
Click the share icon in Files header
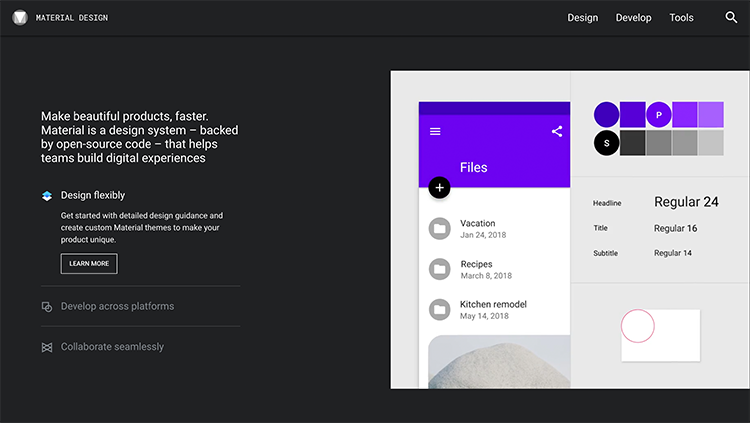[x=557, y=132]
